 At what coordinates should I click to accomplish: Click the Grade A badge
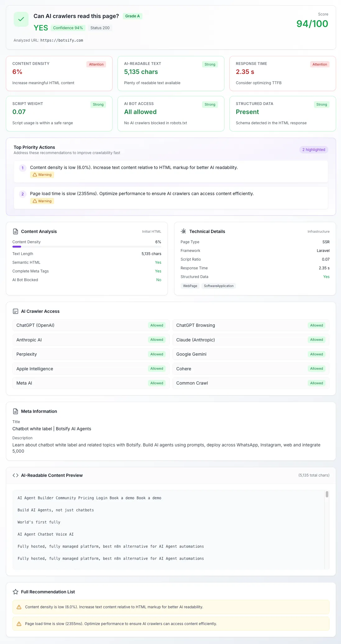(132, 16)
